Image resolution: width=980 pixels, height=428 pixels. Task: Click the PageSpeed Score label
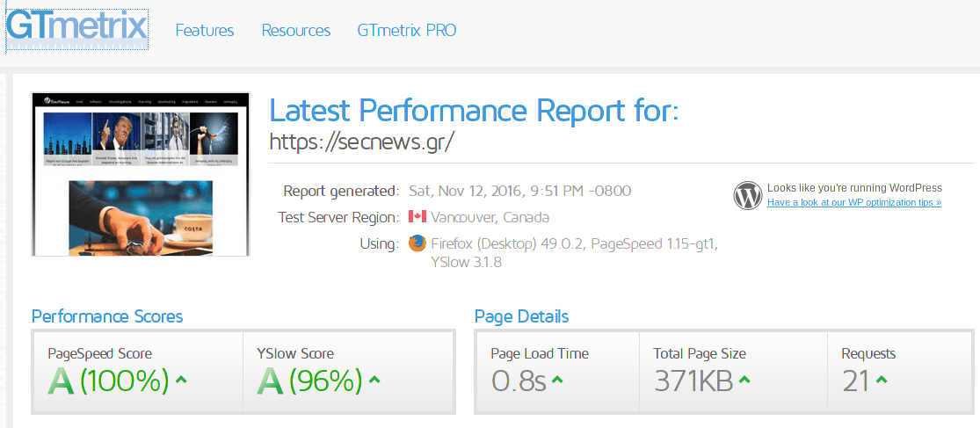[100, 353]
